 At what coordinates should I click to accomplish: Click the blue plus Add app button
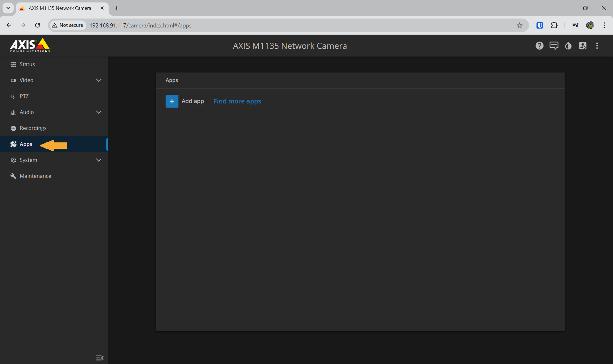[x=172, y=101]
